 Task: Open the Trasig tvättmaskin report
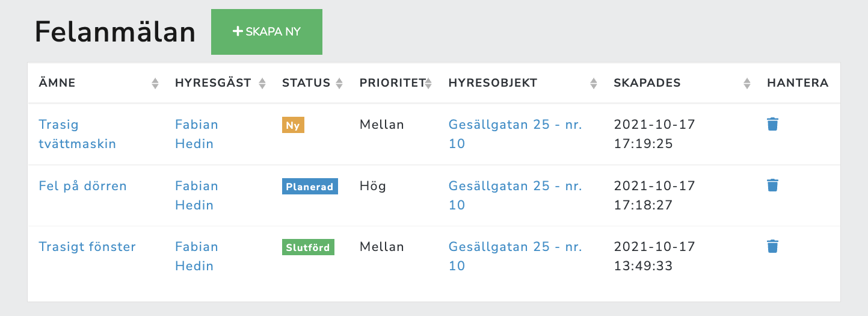77,134
